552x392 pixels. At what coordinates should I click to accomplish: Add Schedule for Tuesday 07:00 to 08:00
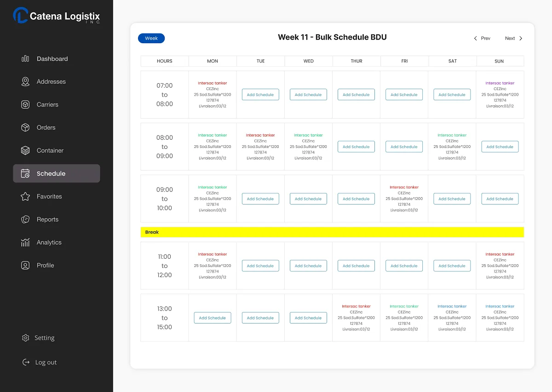[x=260, y=95]
